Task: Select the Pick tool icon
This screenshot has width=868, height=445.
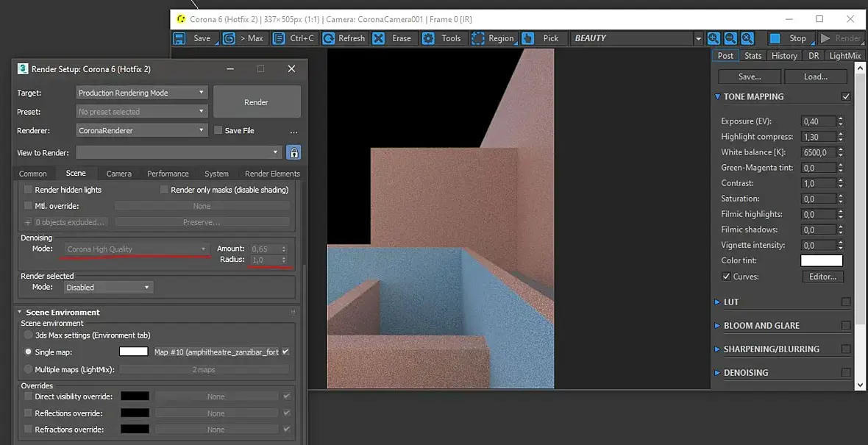Action: (527, 38)
